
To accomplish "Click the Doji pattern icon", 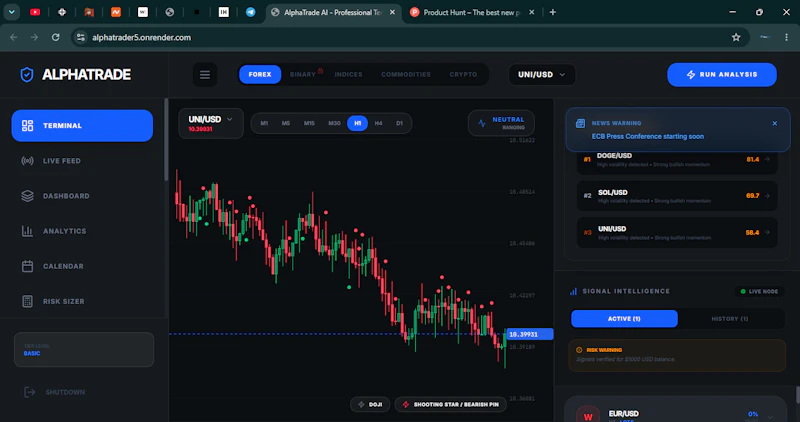I will (362, 405).
